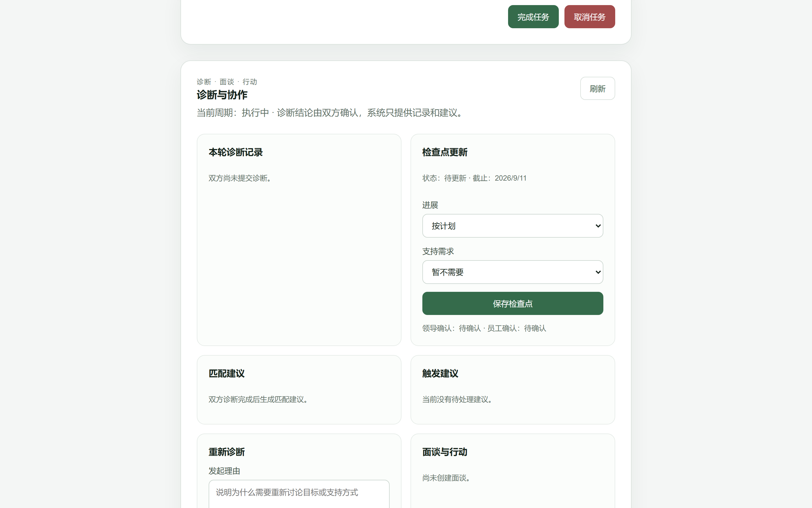Click the text 尚未创建面谈。
This screenshot has height=508, width=812.
446,478
